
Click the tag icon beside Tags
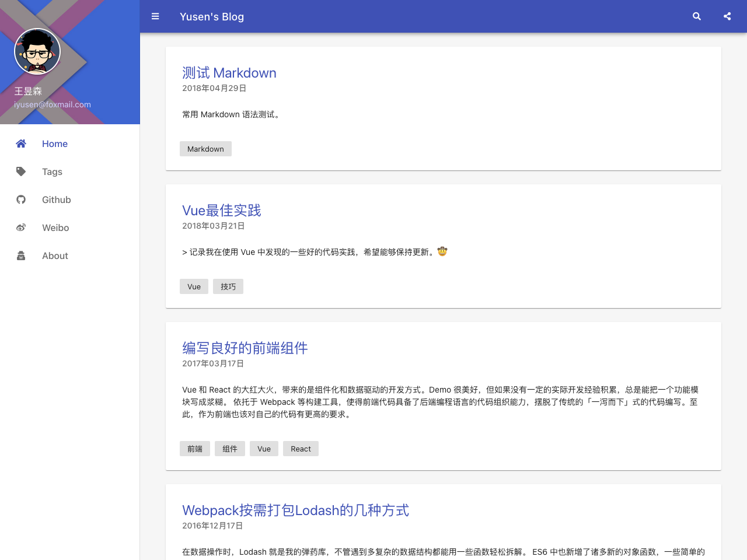[x=20, y=171]
